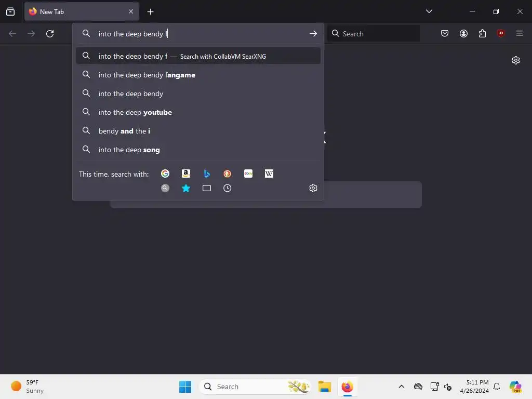Click the new tab page search field
The image size is (532, 399).
373,195
